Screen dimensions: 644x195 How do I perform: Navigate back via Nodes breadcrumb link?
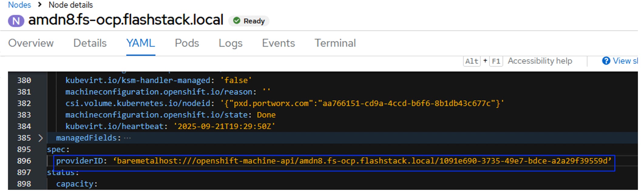[19, 5]
